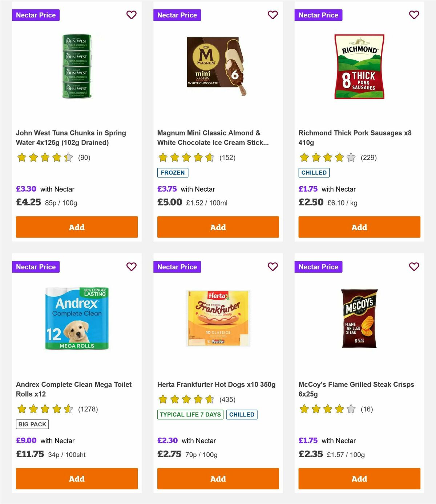Open the John West Tuna product page
This screenshot has width=436, height=504.
pyautogui.click(x=70, y=138)
